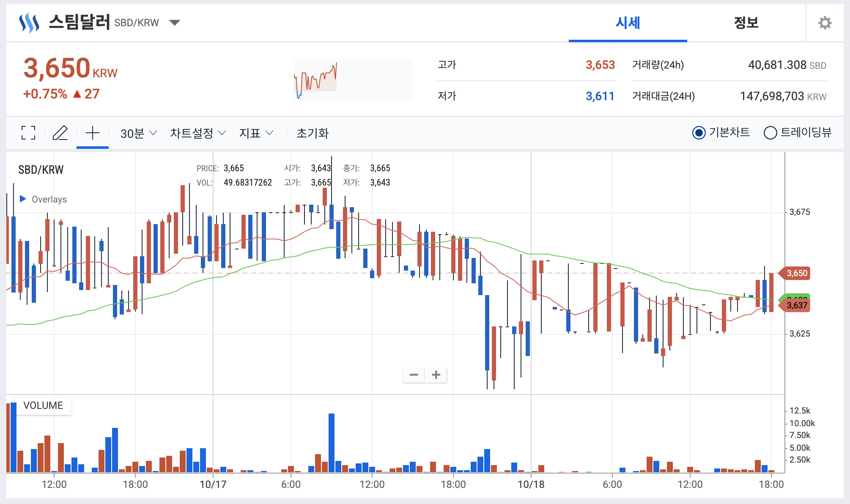
Task: Open the 차트설정 dropdown
Action: point(197,133)
